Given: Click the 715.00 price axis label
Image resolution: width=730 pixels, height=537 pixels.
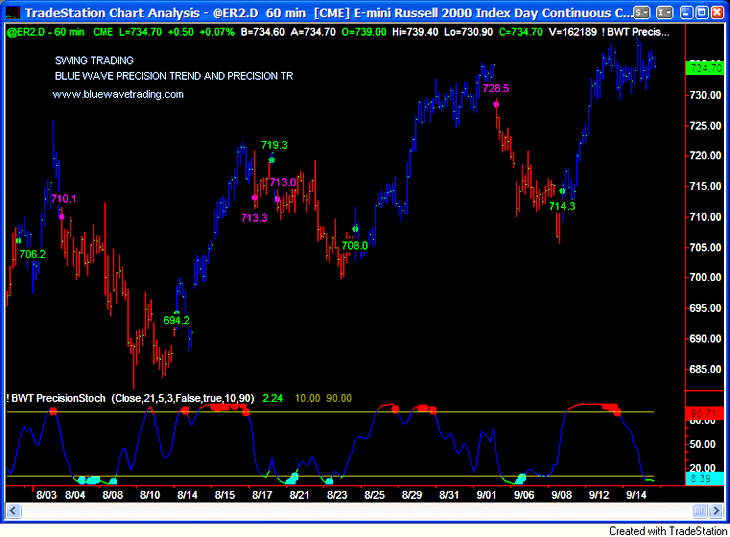Looking at the screenshot, I should 705,186.
